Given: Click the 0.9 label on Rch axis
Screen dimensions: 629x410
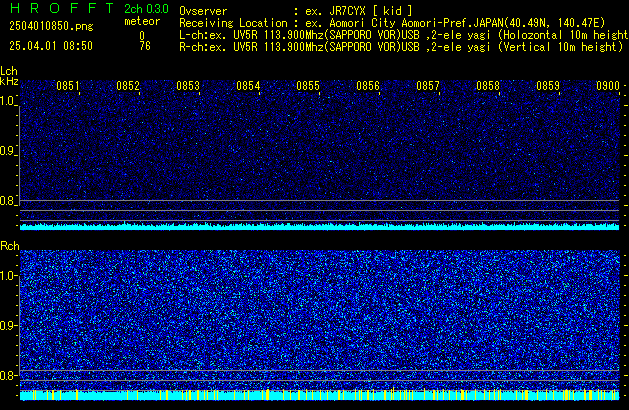Looking at the screenshot, I should (7, 325).
